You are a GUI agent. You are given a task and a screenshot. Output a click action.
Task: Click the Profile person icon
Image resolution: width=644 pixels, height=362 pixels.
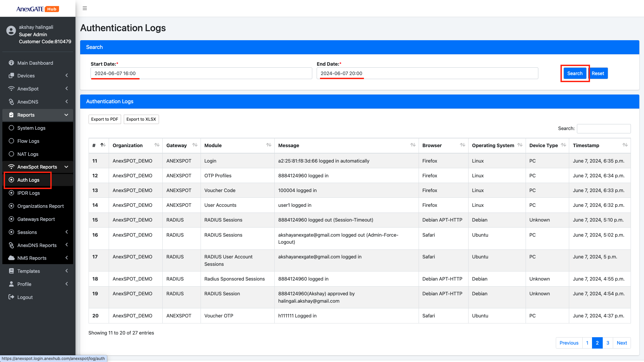[x=11, y=284]
